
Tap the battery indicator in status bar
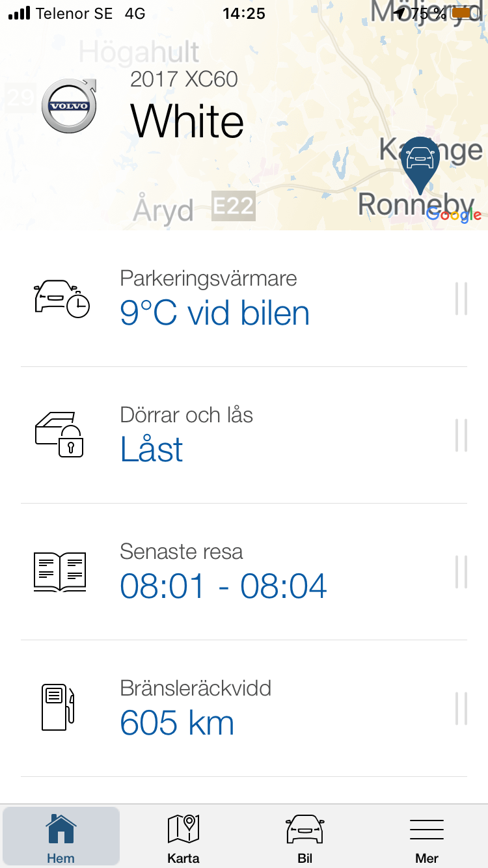pyautogui.click(x=463, y=13)
